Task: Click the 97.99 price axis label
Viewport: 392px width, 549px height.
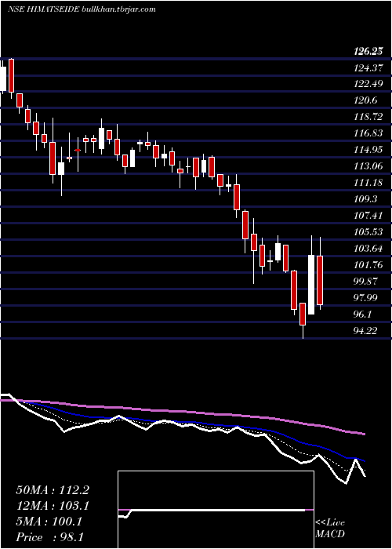Action: tap(365, 297)
